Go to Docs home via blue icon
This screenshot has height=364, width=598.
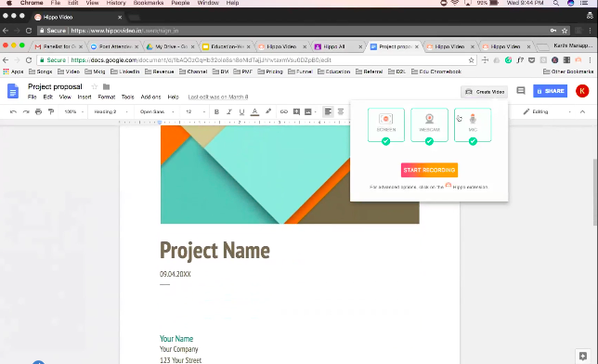point(13,92)
